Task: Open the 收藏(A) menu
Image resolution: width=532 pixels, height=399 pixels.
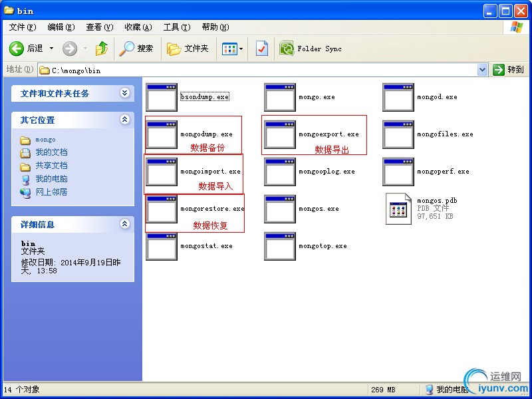Action: tap(138, 27)
